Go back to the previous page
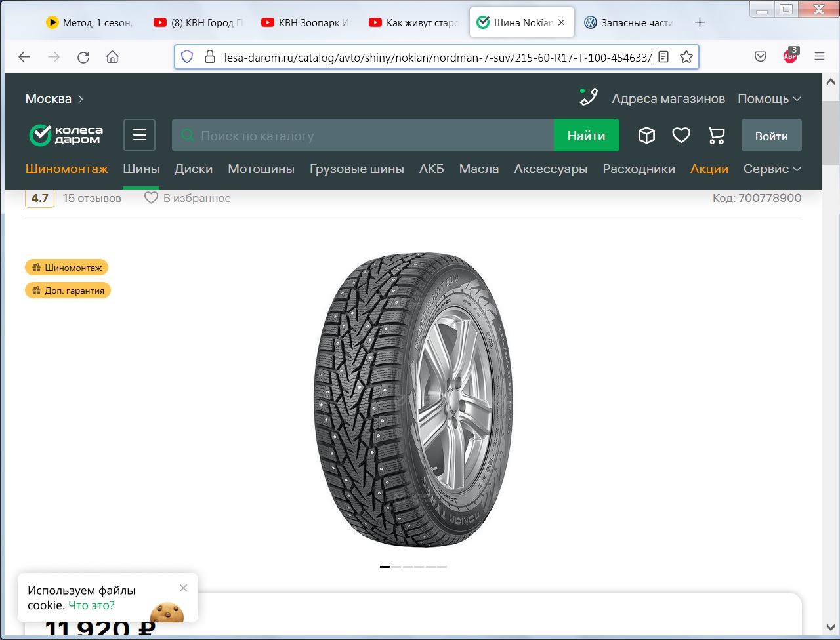Screen dimensions: 840x640 point(24,57)
